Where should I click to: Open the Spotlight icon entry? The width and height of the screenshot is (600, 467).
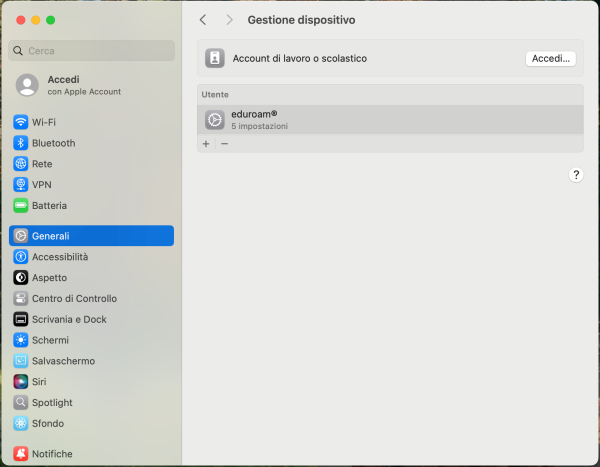pos(21,402)
